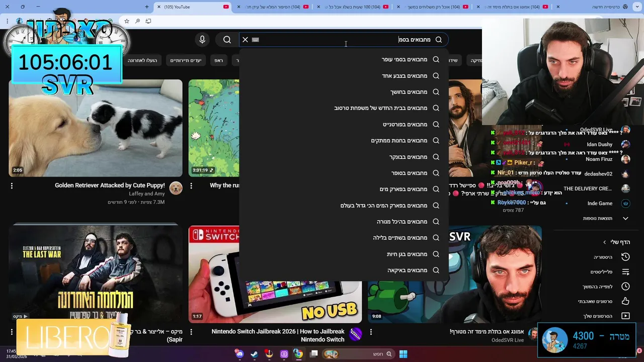The width and height of the screenshot is (644, 362).
Task: Open Discord from the taskbar
Action: (239, 354)
